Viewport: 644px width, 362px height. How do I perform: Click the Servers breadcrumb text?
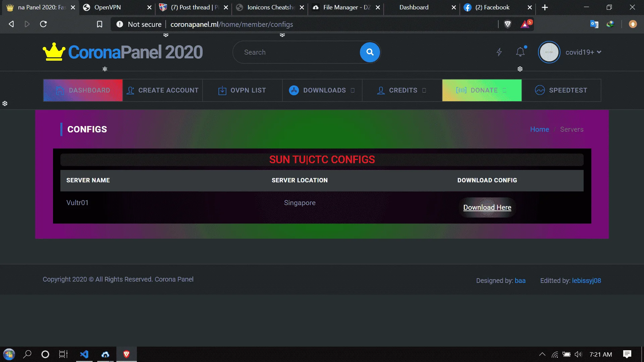tap(572, 129)
